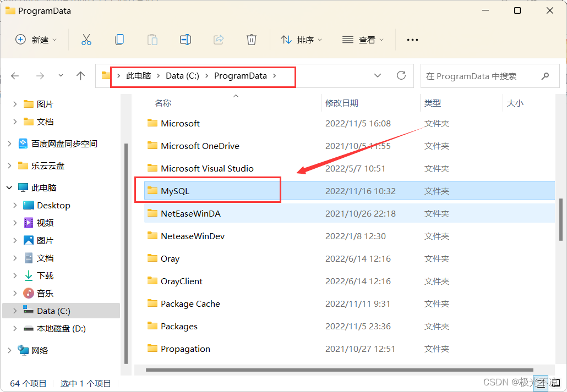Click the up-one-level arrow icon
567x392 pixels.
tap(80, 76)
